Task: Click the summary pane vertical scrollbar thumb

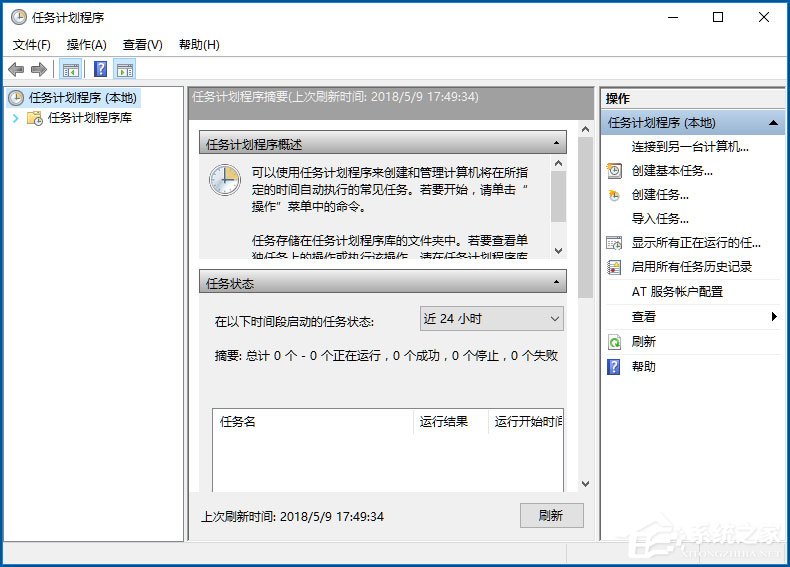Action: coord(585,218)
